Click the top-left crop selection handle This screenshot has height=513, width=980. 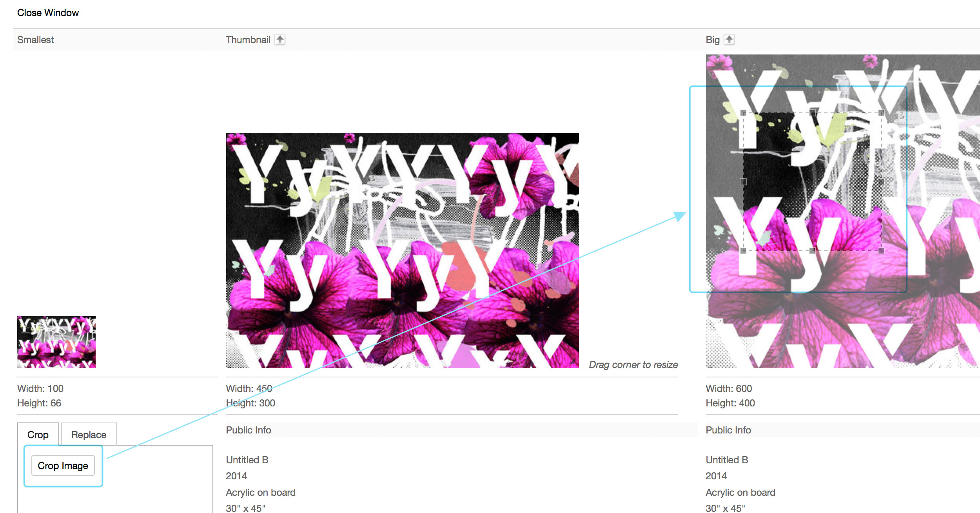[743, 113]
